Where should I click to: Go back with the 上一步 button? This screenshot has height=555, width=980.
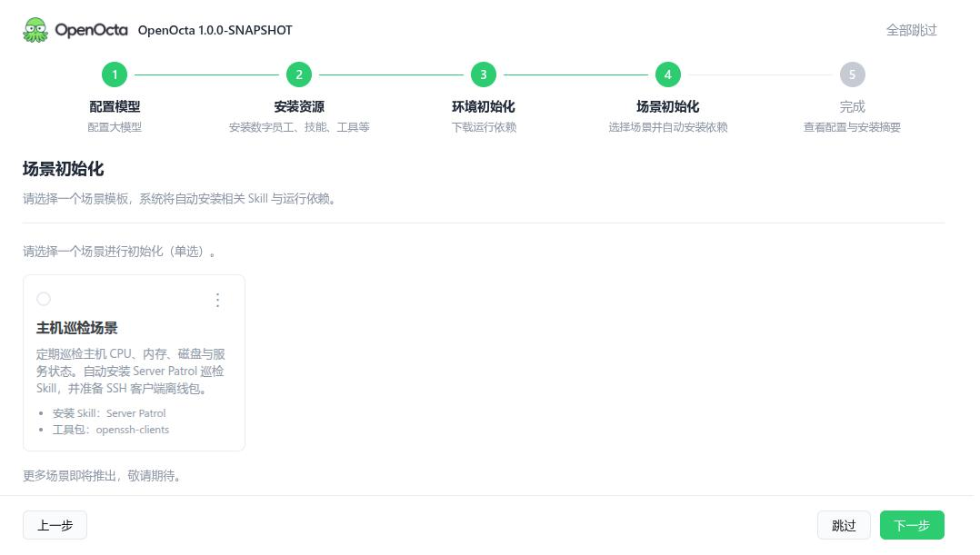pos(55,525)
